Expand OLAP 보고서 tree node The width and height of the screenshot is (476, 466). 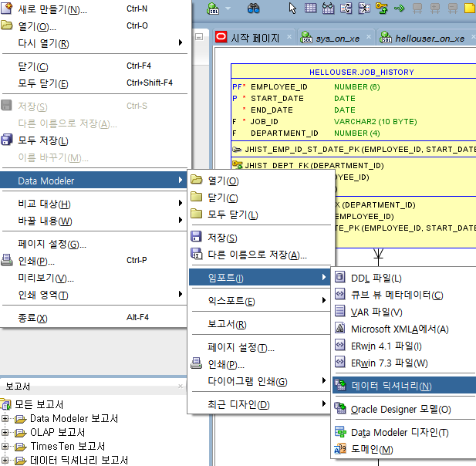coord(5,432)
